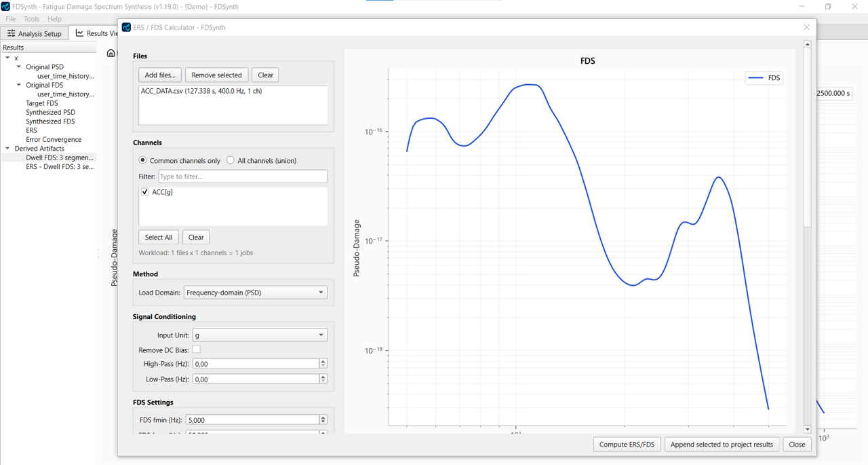Collapse the Original FDS node
868x465 pixels.
coord(18,85)
